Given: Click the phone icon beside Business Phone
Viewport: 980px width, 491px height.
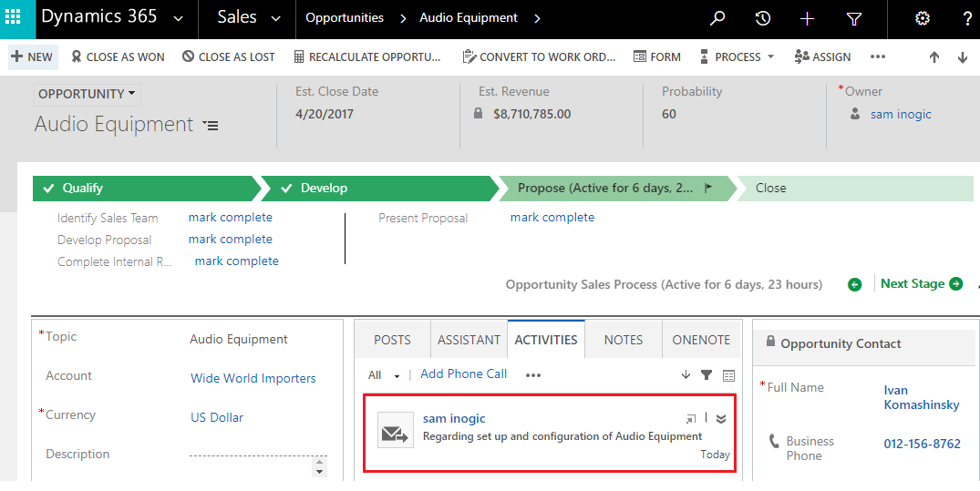Looking at the screenshot, I should [x=774, y=441].
